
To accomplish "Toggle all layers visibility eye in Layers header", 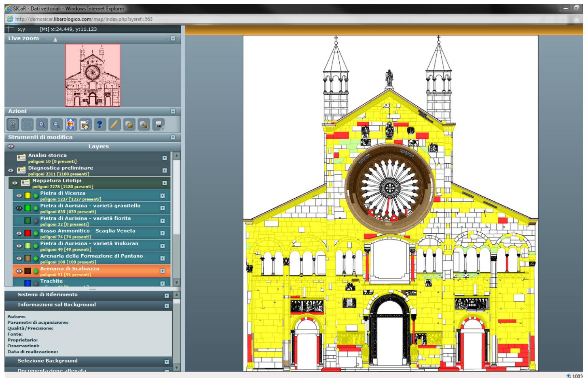I will [11, 146].
